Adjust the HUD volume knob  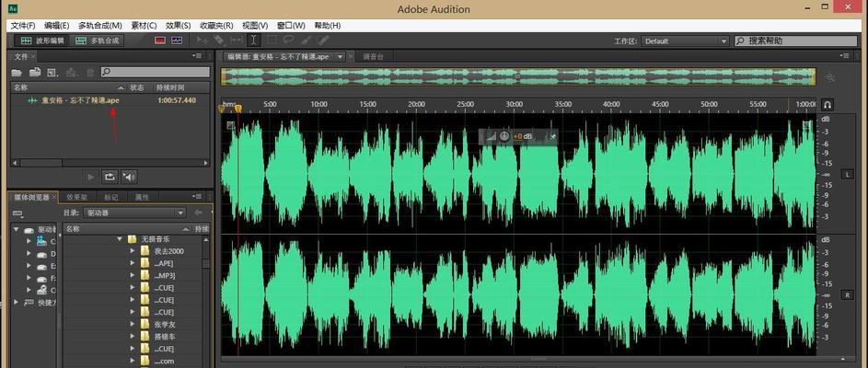(x=504, y=136)
